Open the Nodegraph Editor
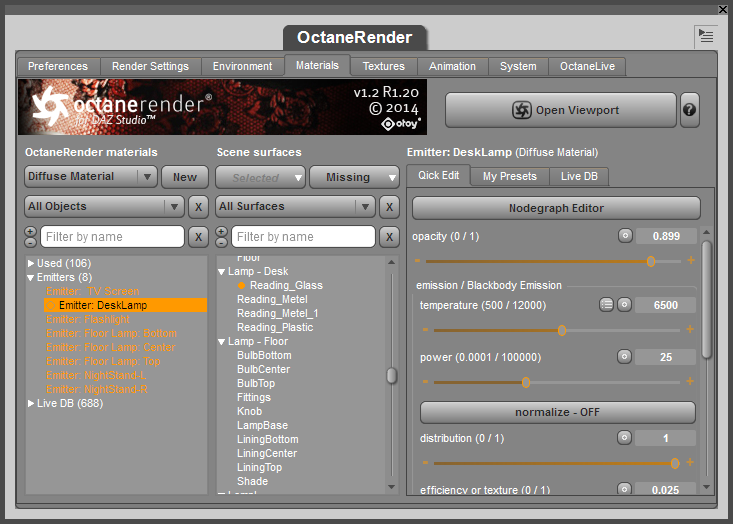This screenshot has width=733, height=524. [x=556, y=208]
